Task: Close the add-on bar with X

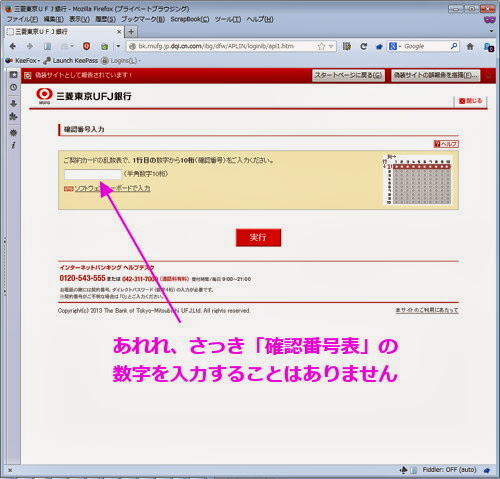Action: coord(10,470)
